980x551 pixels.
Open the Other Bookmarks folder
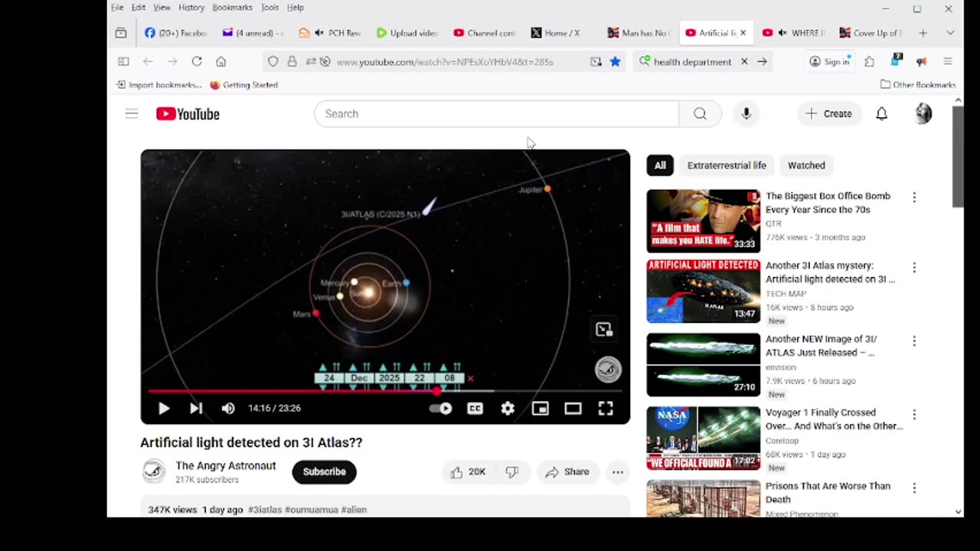tap(918, 85)
